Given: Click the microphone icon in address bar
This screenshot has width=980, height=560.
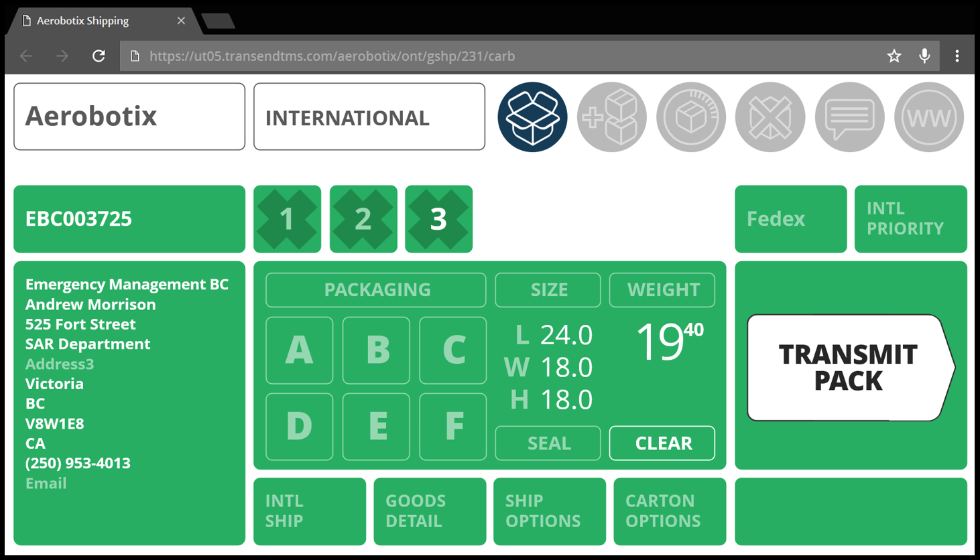Looking at the screenshot, I should coord(924,56).
